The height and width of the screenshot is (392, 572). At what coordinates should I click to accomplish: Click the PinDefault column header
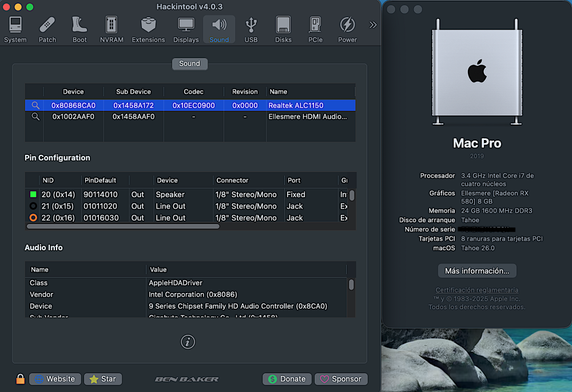(100, 180)
